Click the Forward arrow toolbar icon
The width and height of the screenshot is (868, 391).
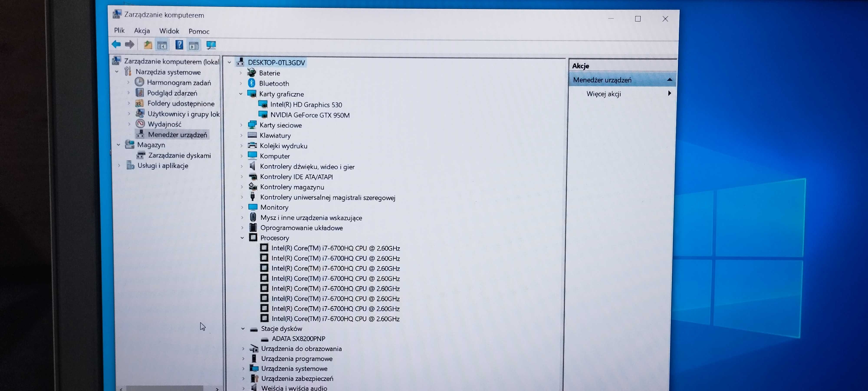coord(130,45)
